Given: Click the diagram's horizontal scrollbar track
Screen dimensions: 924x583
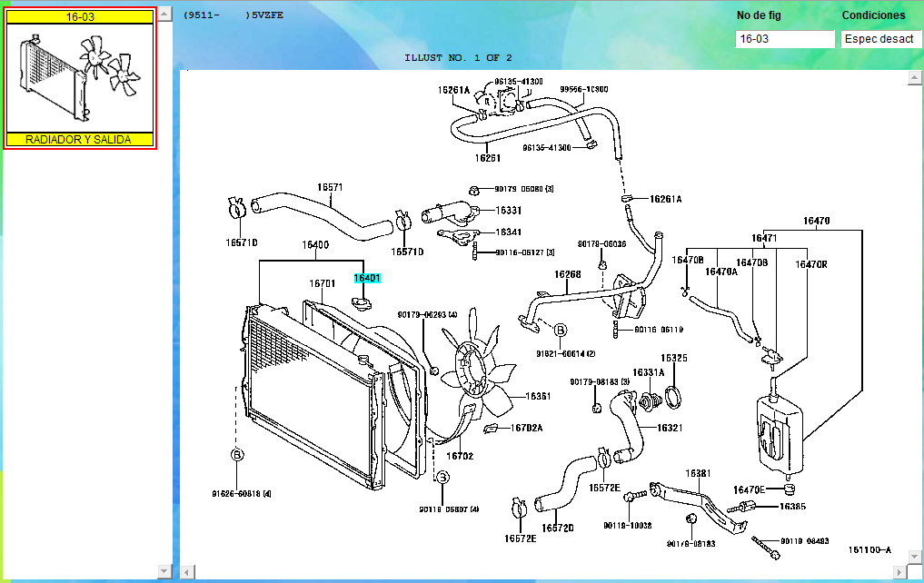Looking at the screenshot, I should coord(545,570).
